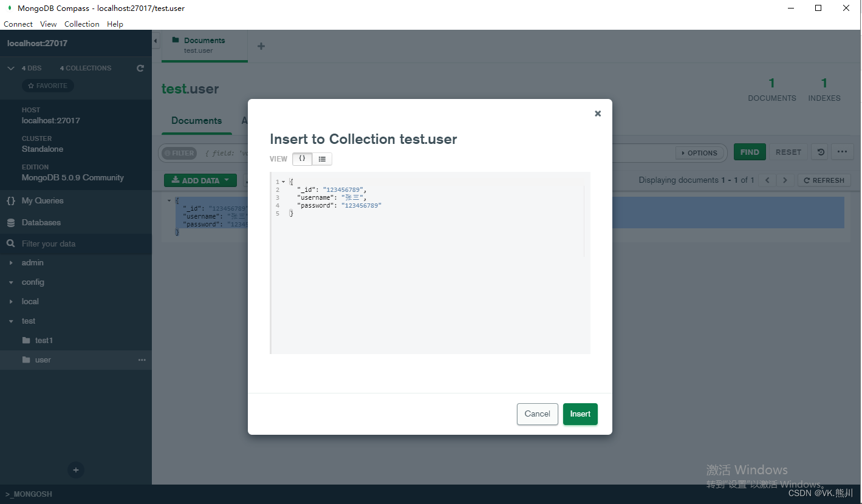Click the FILTER badge in query bar
862x504 pixels.
coord(179,153)
